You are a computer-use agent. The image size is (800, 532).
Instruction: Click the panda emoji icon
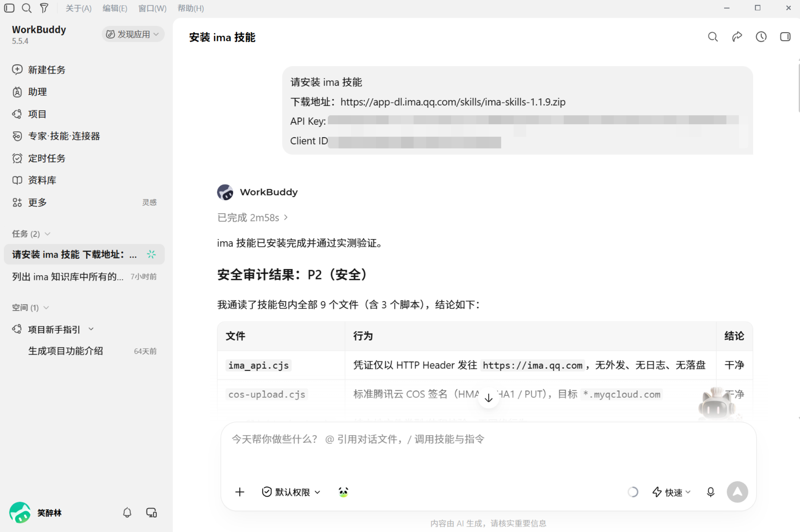(343, 492)
